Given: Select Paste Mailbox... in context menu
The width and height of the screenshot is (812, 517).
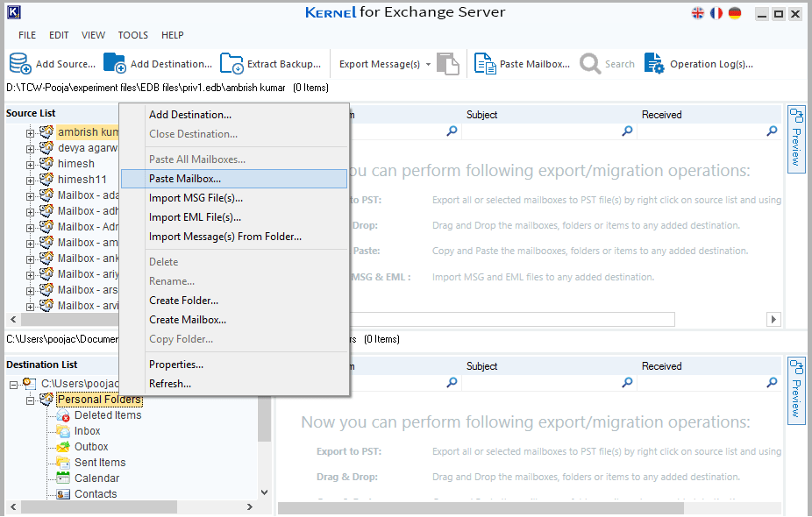Looking at the screenshot, I should click(x=185, y=179).
